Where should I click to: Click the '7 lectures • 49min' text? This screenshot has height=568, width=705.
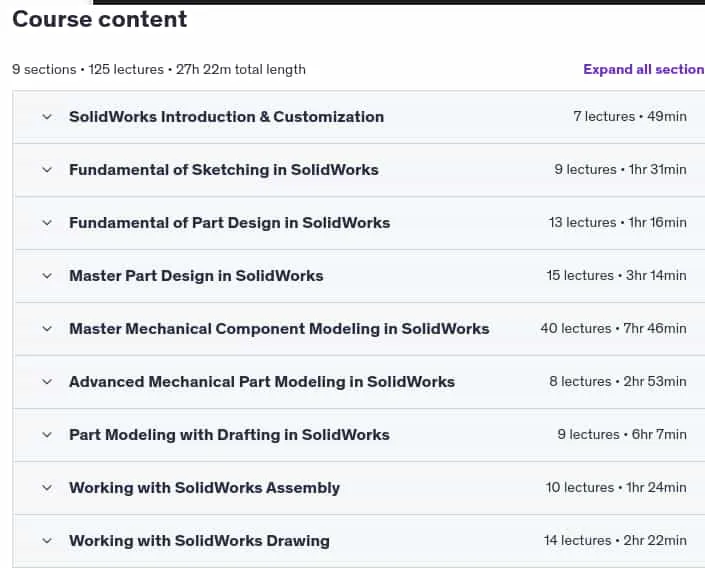click(x=630, y=117)
